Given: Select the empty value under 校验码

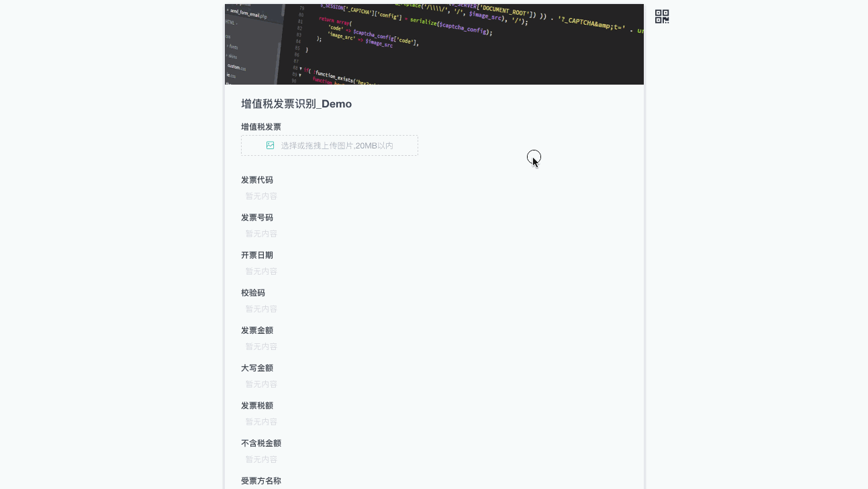Looking at the screenshot, I should point(261,309).
